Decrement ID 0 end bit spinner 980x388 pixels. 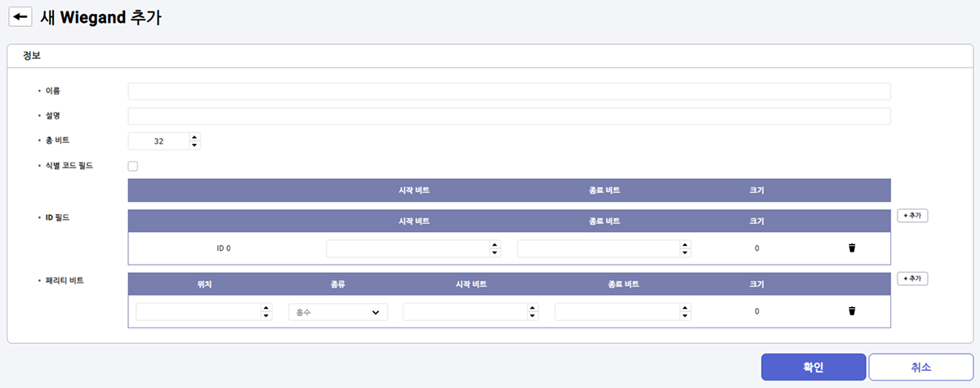point(685,252)
